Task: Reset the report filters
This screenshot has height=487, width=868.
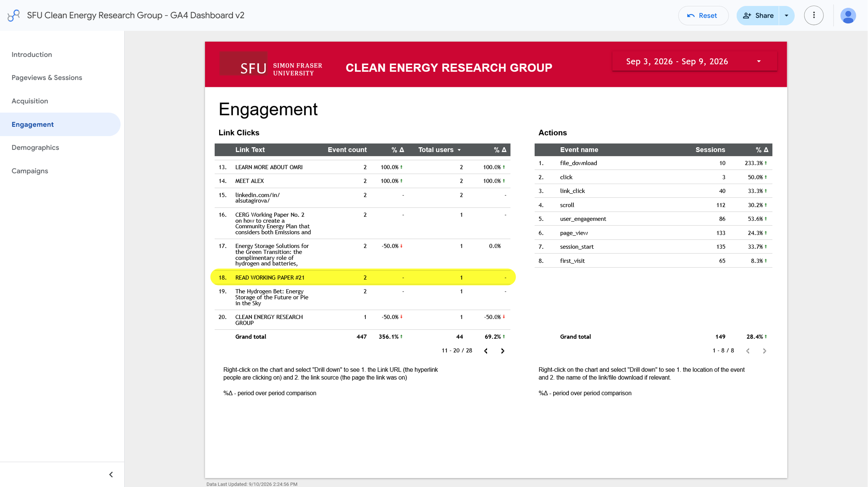Action: [703, 15]
